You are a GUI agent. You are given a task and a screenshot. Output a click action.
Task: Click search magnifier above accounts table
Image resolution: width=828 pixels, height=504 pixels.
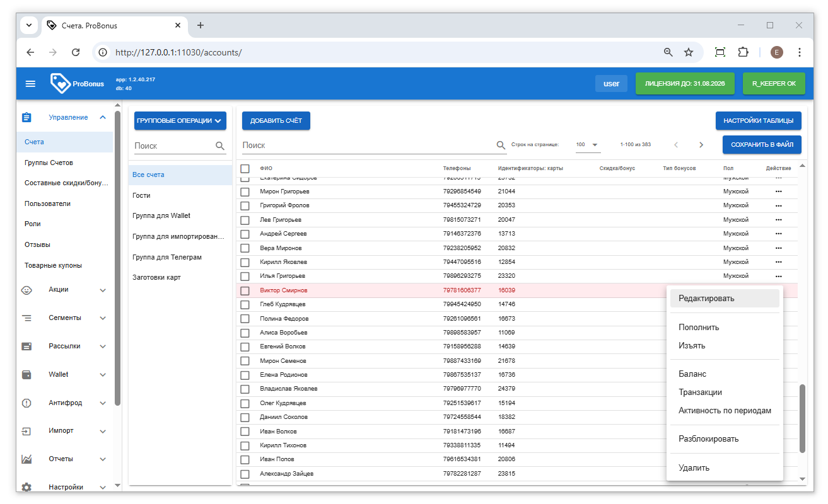pyautogui.click(x=501, y=145)
